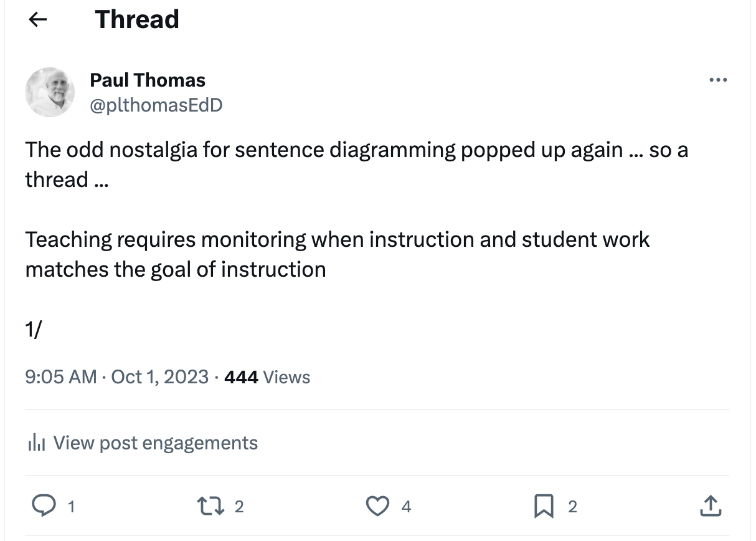Open the three-dot more options menu
This screenshot has width=756, height=541.
[718, 80]
